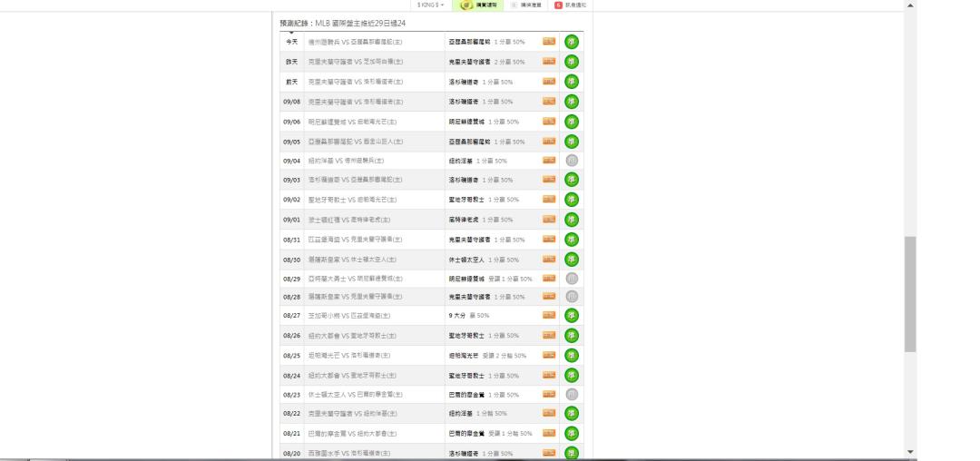Screen dimensions: 980x461
Task: Click the orange ticket icon in 08/27 row
Action: [549, 315]
